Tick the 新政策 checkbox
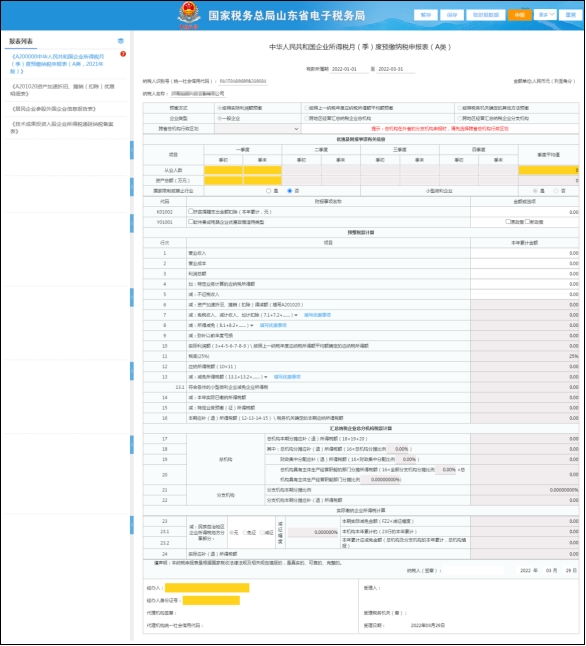Screen dimensions: 586x646 [x=527, y=221]
